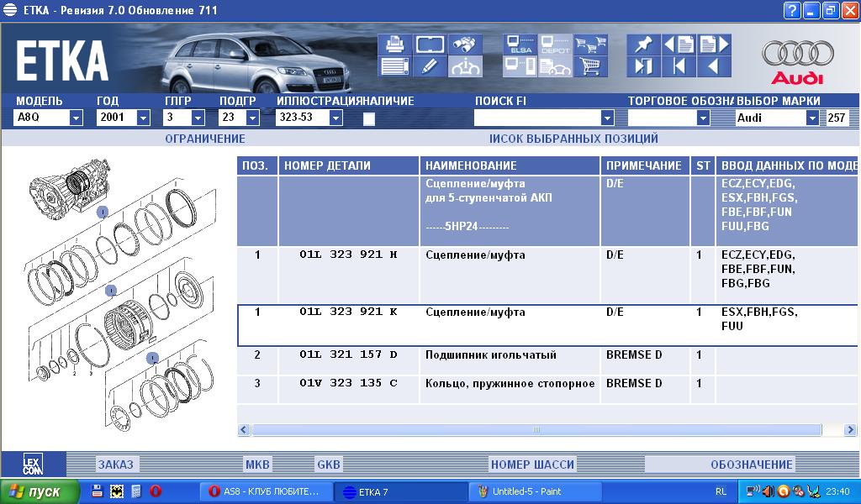861x504 pixels.
Task: Jump to first with the bar-arrow icon
Action: [x=679, y=66]
